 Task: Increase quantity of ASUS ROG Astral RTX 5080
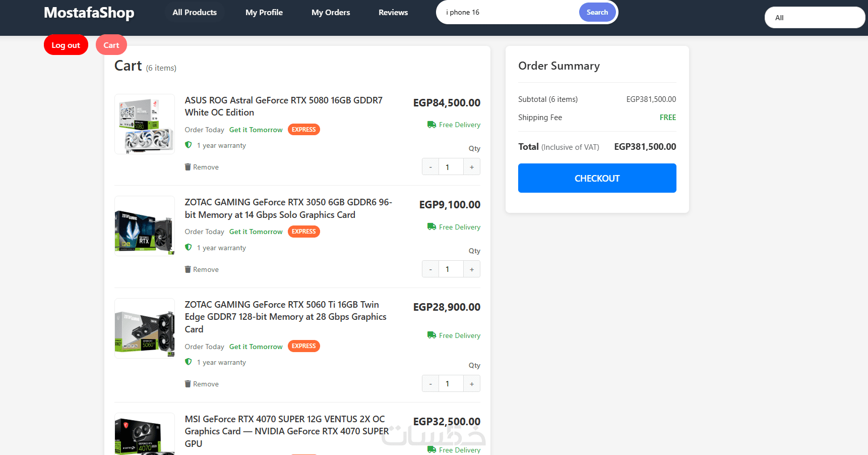click(472, 167)
